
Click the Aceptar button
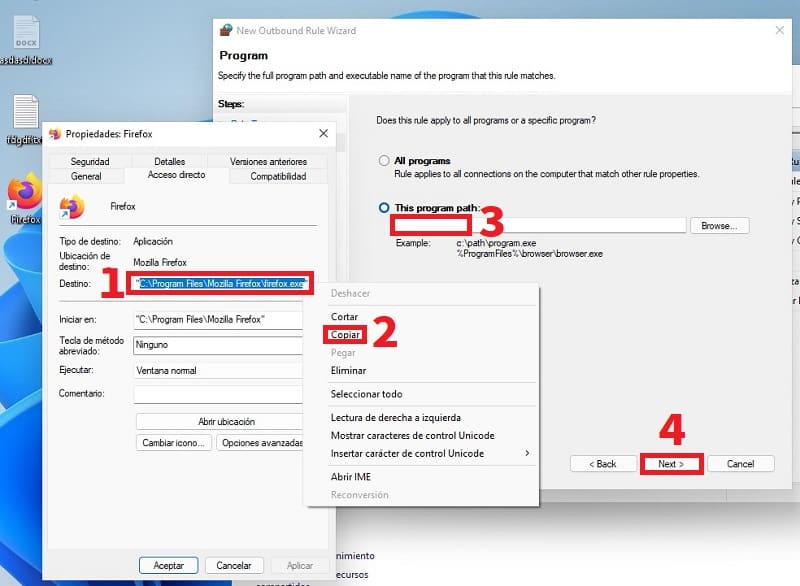(168, 565)
